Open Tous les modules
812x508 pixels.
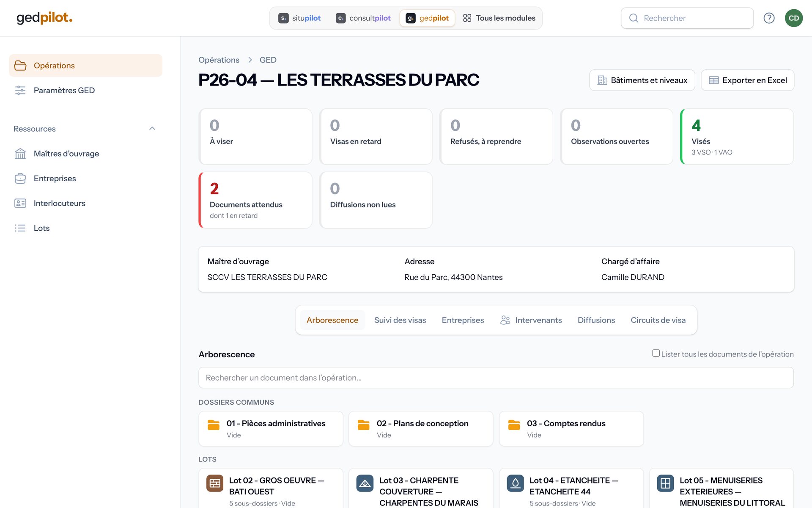[499, 18]
